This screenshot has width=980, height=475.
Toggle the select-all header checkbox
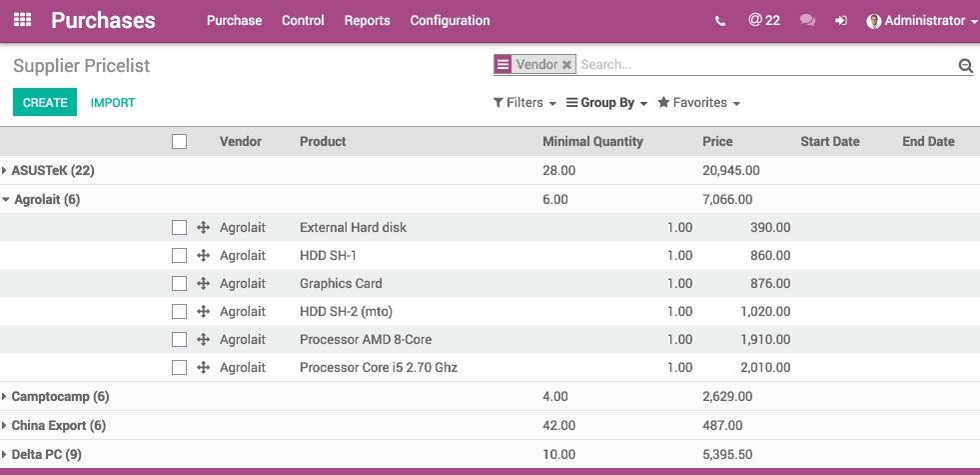click(180, 141)
